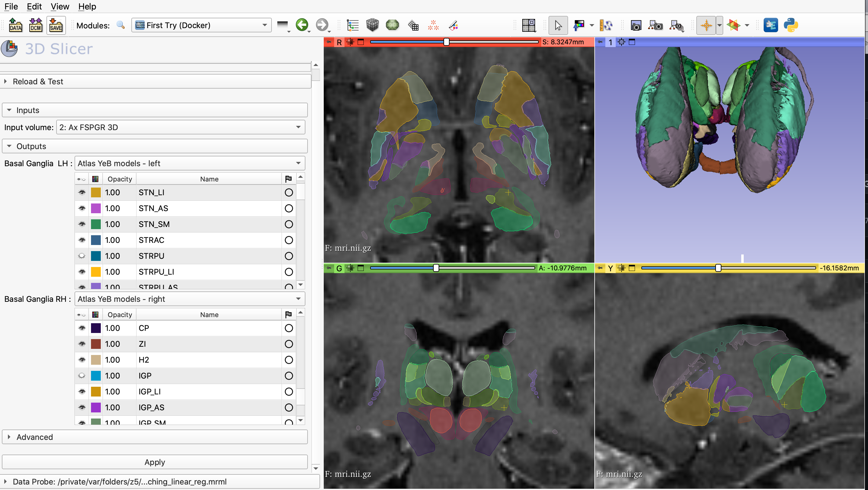Screen dimensions: 868x490
Task: Click the DCM DICOM import icon
Action: click(35, 25)
